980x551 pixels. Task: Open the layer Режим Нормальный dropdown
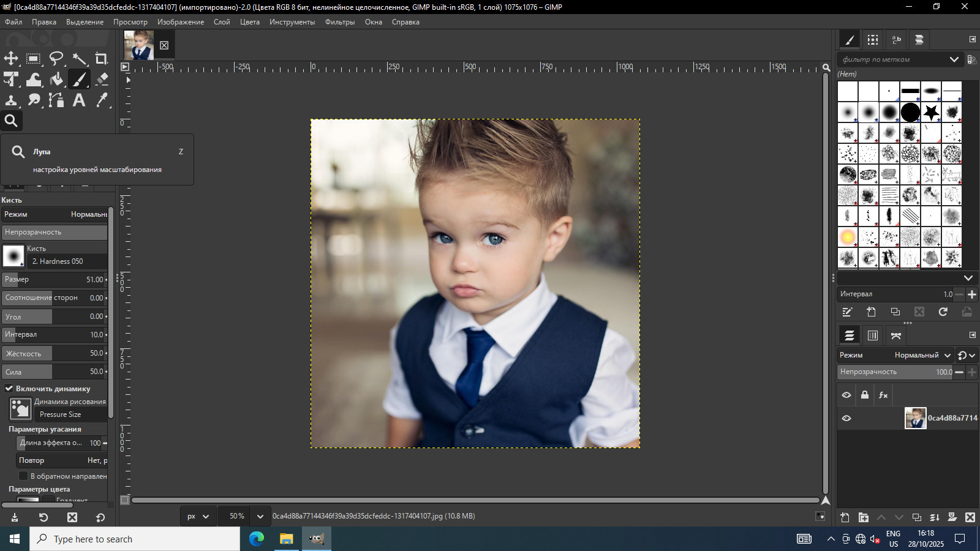922,355
